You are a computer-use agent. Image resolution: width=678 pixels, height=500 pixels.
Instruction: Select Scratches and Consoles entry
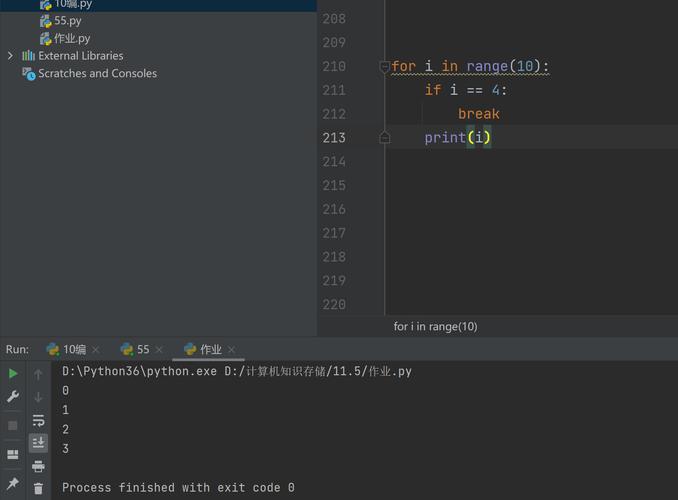[97, 74]
